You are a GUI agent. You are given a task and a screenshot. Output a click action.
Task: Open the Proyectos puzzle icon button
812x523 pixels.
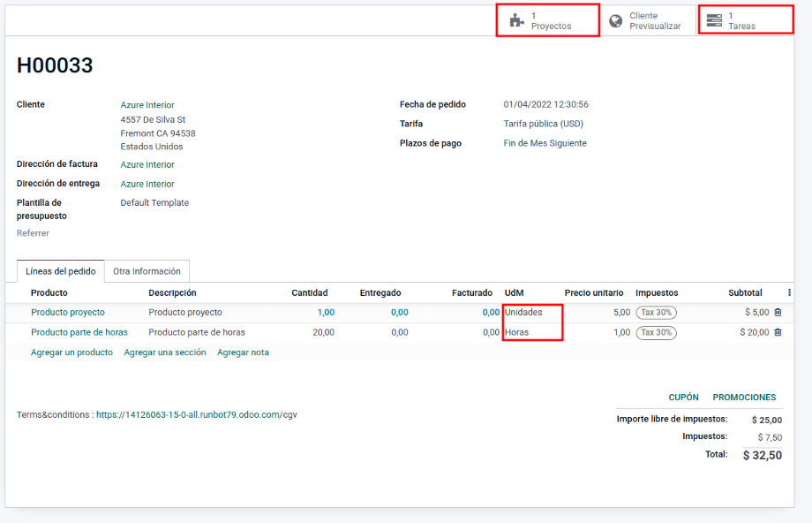point(517,20)
